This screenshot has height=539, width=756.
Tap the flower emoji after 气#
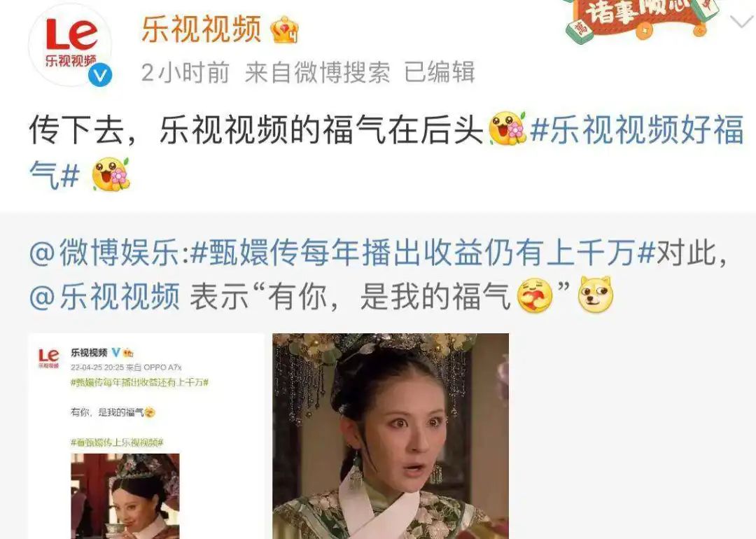(x=111, y=174)
